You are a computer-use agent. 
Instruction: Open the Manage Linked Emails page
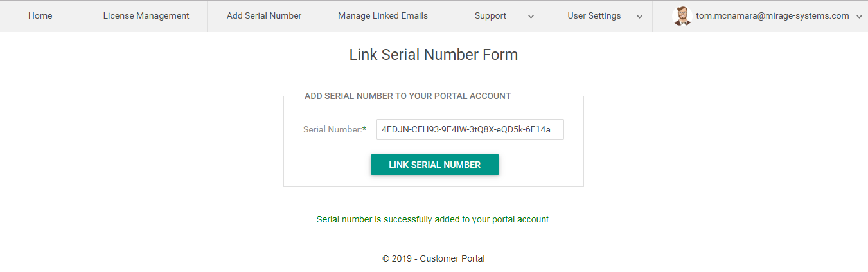tap(383, 16)
